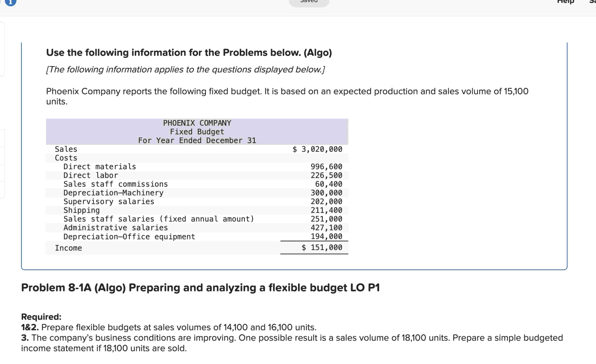The height and width of the screenshot is (364, 596).
Task: Click the Shipping cost amount 211,400
Action: pos(326,210)
